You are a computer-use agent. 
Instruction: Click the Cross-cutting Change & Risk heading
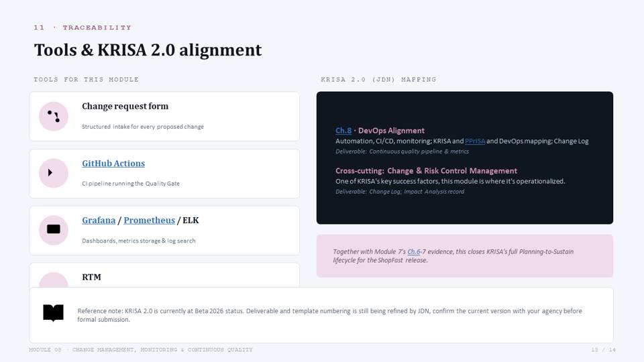(426, 171)
